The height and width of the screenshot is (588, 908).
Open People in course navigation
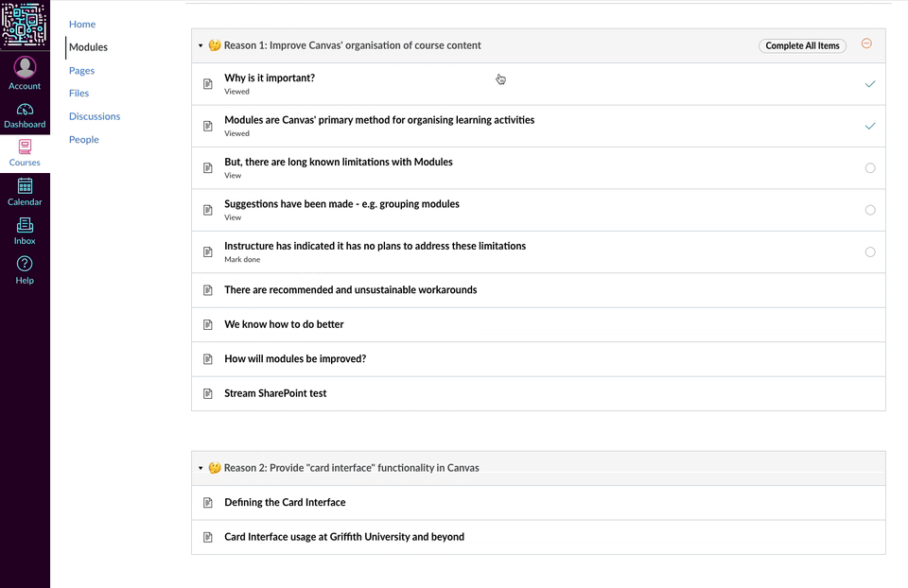click(84, 140)
